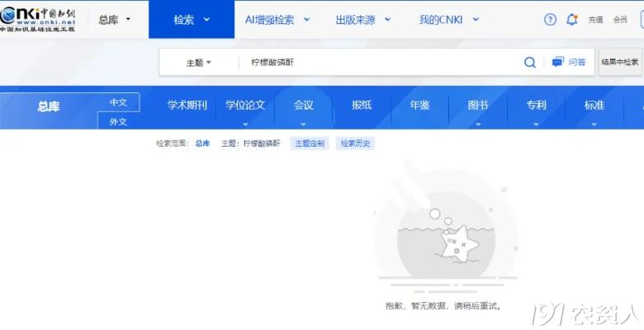Screen dimensions: 644x330
Task: Open the notifications bell icon
Action: pos(571,19)
